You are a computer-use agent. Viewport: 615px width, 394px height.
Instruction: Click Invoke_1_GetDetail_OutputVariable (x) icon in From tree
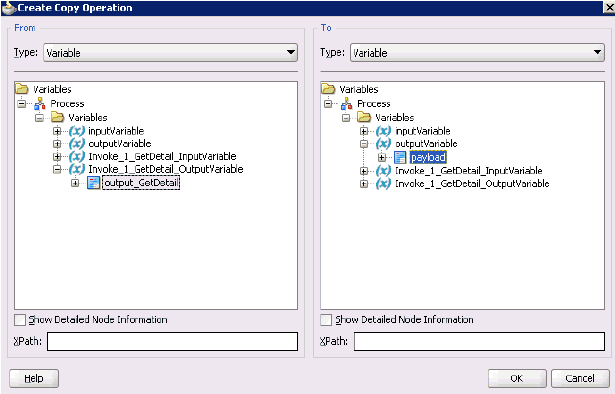coord(77,169)
